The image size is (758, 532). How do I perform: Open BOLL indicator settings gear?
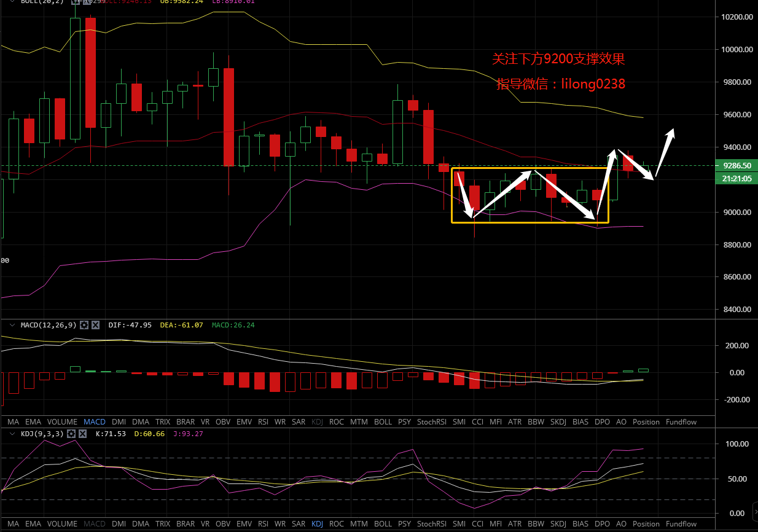click(76, 2)
